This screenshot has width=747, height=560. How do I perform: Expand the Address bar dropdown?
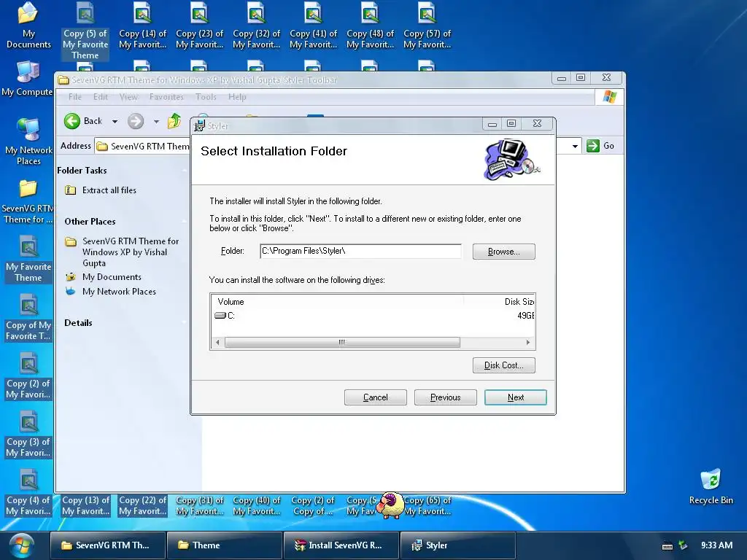click(x=575, y=146)
